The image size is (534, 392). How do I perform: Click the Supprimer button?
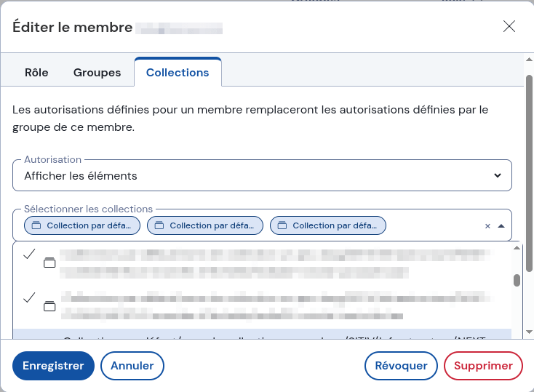point(483,366)
